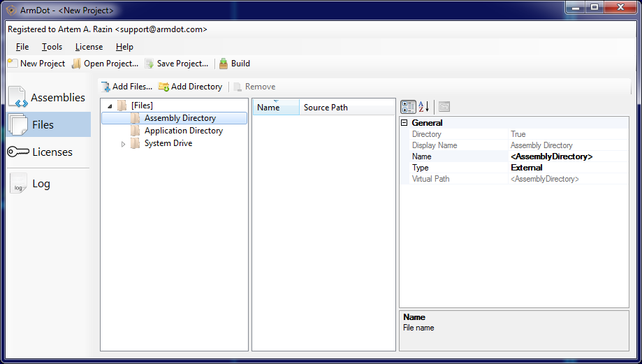Select the Licenses key icon
This screenshot has height=364, width=642.
pyautogui.click(x=18, y=152)
